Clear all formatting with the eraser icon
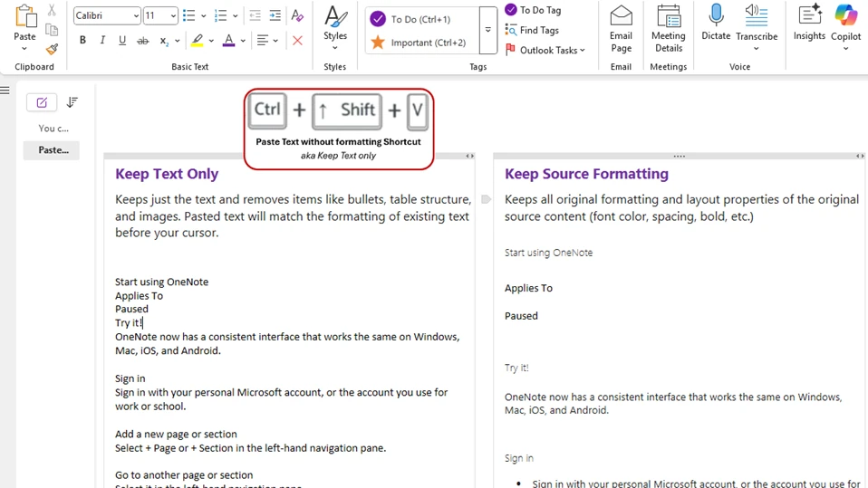 pos(297,15)
